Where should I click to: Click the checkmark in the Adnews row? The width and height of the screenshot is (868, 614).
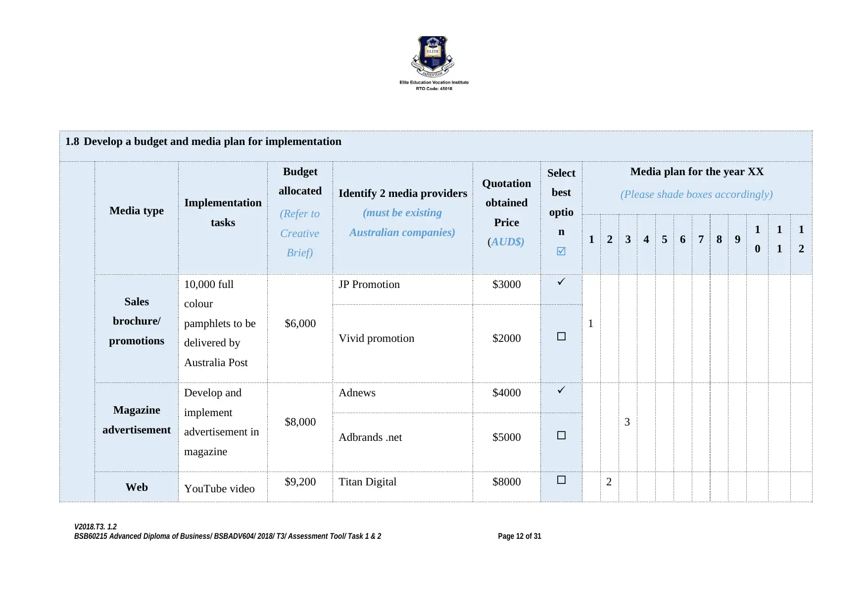click(561, 390)
